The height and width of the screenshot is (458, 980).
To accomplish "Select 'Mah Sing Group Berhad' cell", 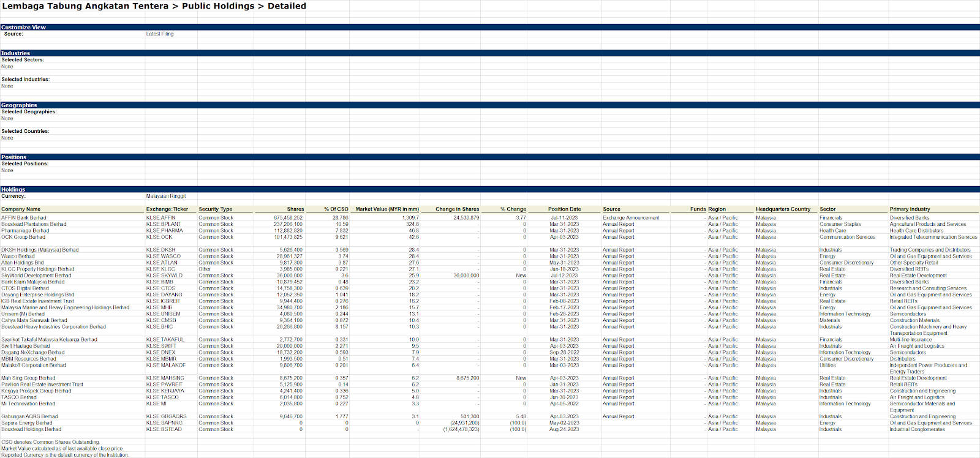I will point(28,378).
